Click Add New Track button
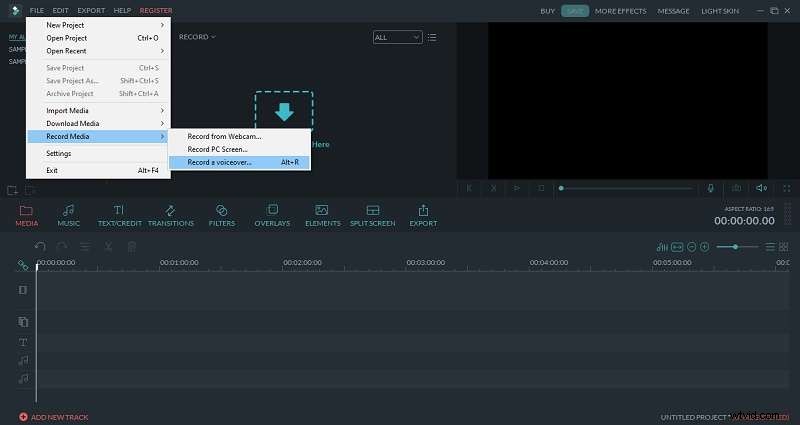 pos(54,416)
